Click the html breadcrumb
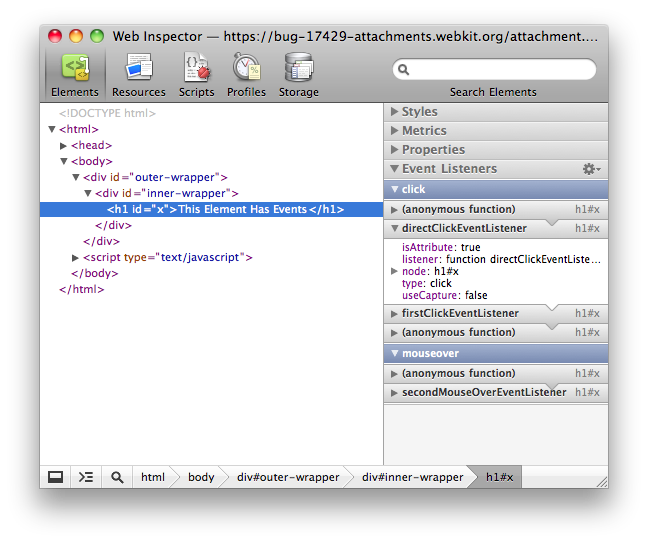Image resolution: width=648 pixels, height=543 pixels. [x=153, y=477]
